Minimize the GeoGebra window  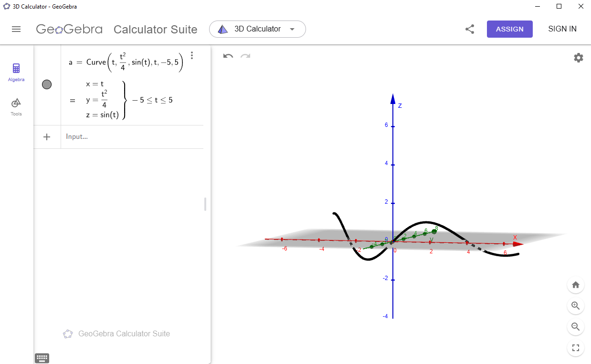(537, 7)
